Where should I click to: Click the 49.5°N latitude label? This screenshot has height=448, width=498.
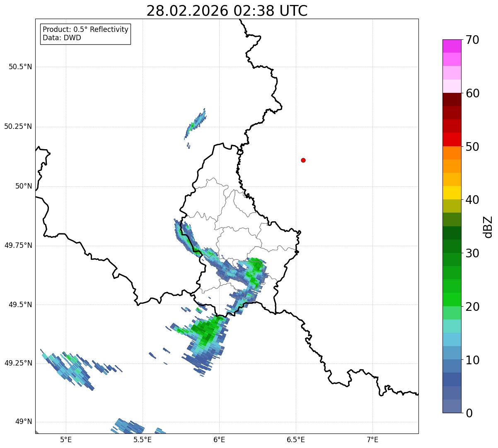pyautogui.click(x=20, y=305)
